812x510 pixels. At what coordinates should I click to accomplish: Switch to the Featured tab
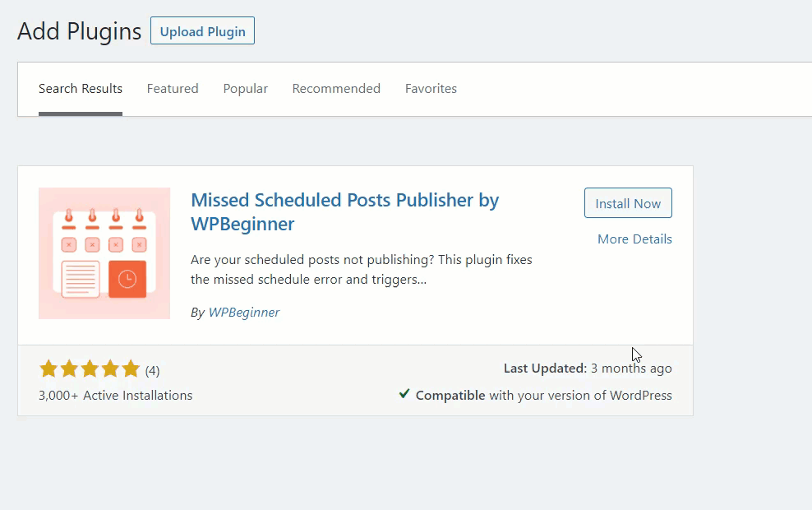[x=173, y=89]
